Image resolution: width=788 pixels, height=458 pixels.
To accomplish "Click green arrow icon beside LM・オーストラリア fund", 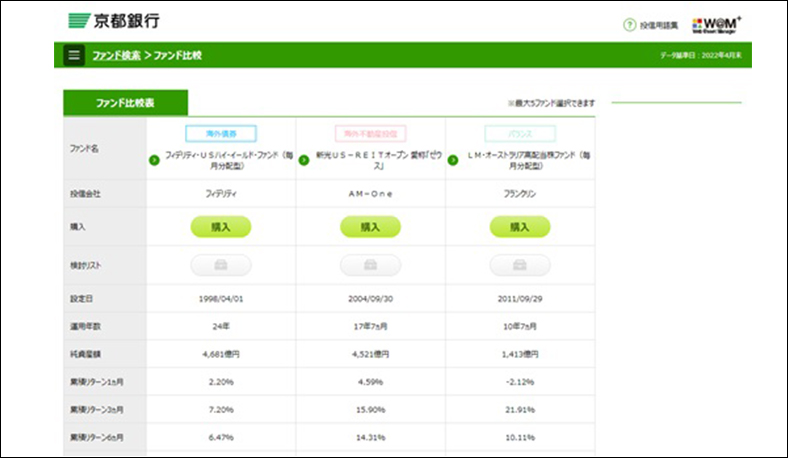I will [x=453, y=160].
